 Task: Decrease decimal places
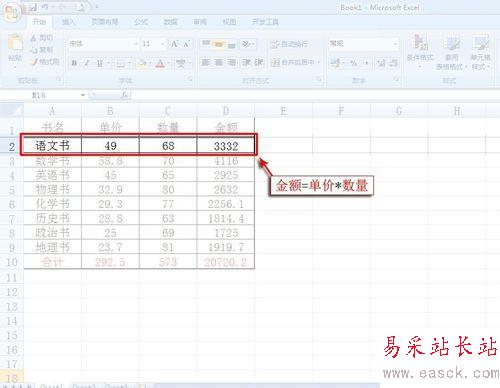click(394, 63)
